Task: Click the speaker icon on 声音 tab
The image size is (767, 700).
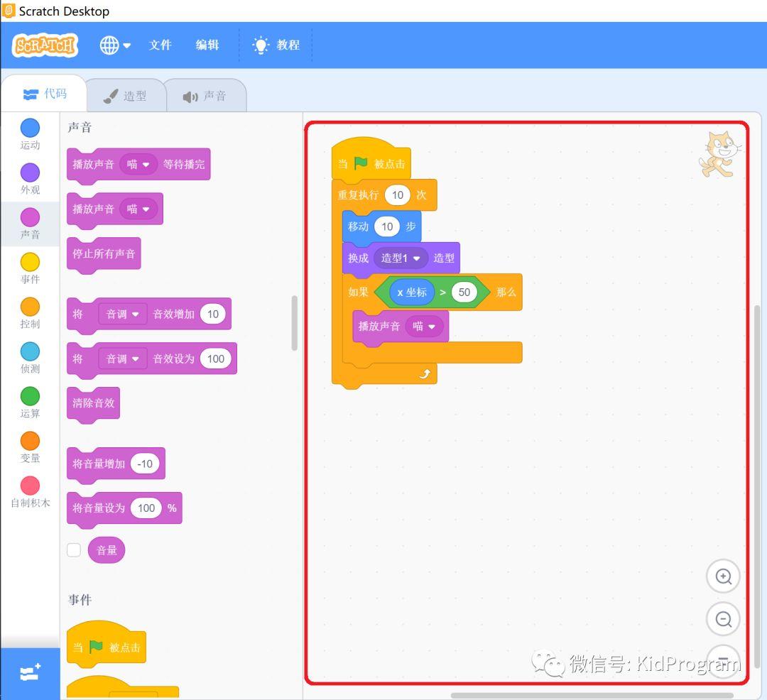Action: pyautogui.click(x=190, y=97)
